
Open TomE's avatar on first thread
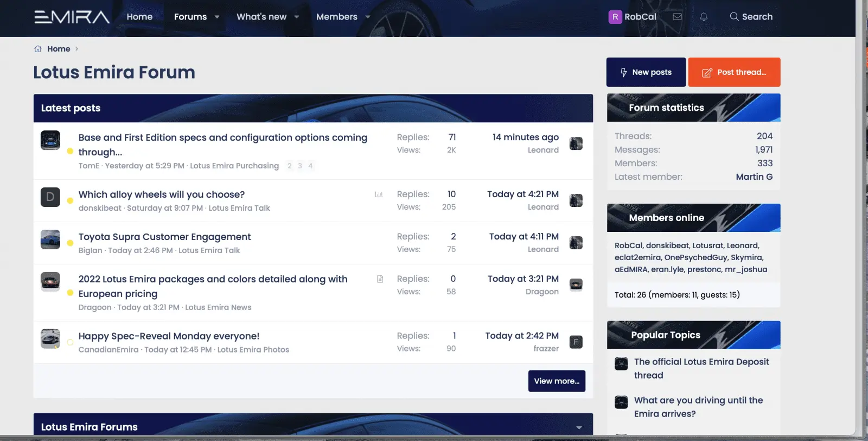pyautogui.click(x=50, y=140)
